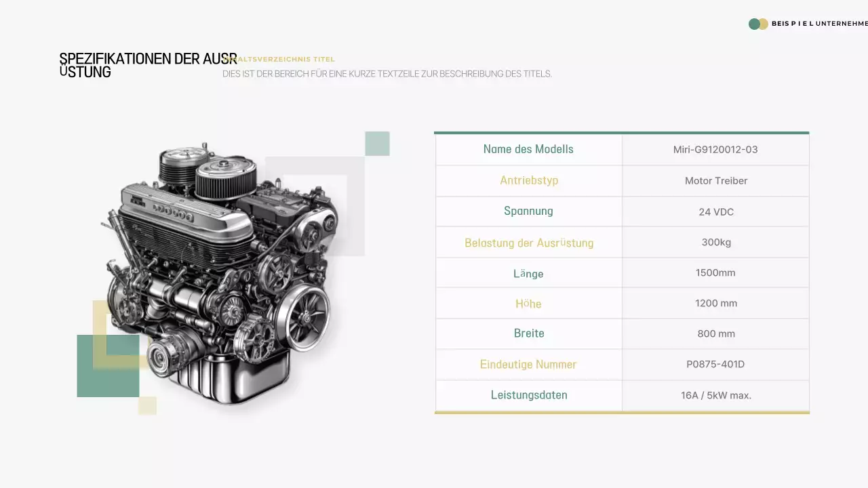Click the teal square above the engine
The height and width of the screenshot is (488, 868).
click(x=377, y=143)
